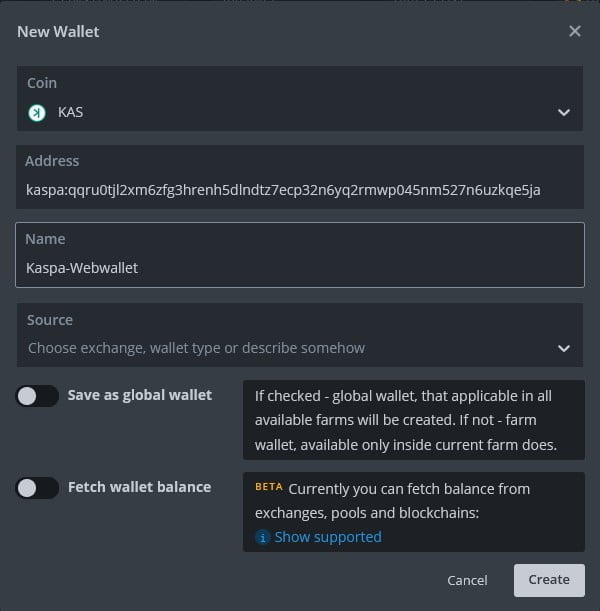Click the info icon beside Show supported
The image size is (600, 611).
[x=263, y=537]
